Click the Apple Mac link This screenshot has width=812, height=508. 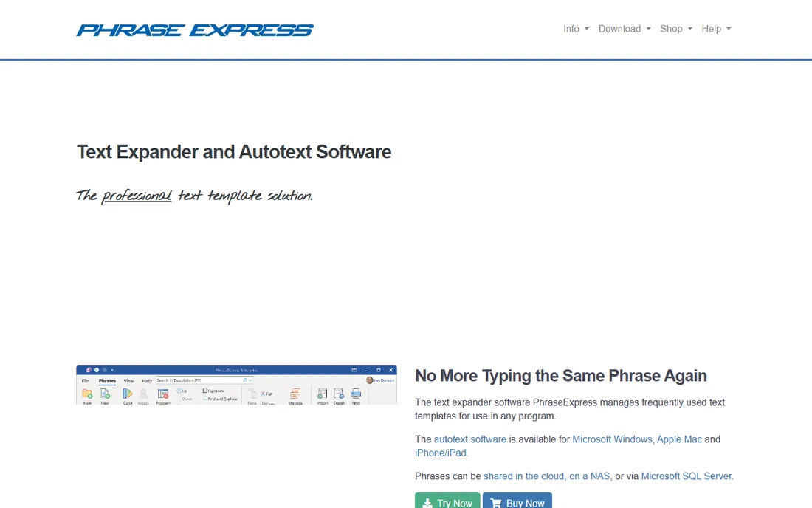pos(679,439)
